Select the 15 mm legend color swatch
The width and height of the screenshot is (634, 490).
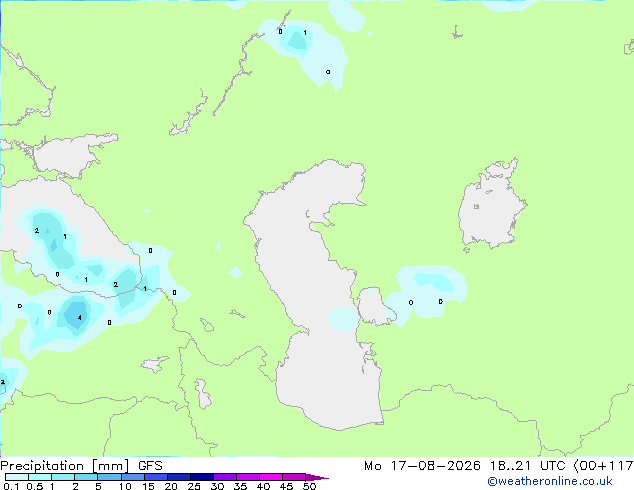point(156,477)
